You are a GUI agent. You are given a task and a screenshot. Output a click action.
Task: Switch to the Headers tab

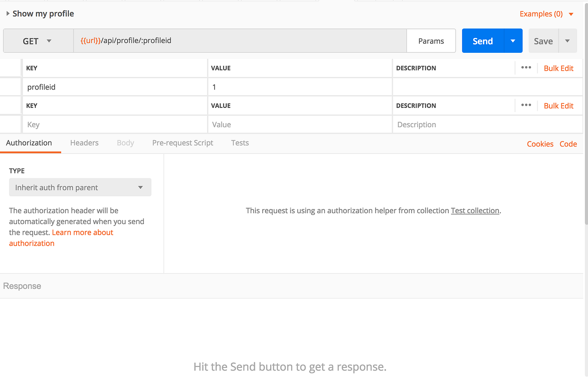tap(84, 143)
